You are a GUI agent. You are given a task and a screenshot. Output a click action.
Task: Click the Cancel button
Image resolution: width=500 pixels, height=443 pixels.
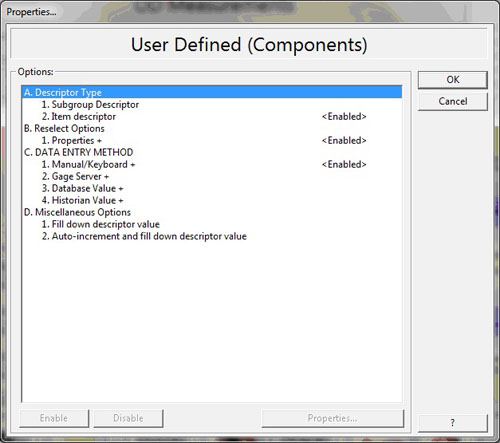[453, 101]
